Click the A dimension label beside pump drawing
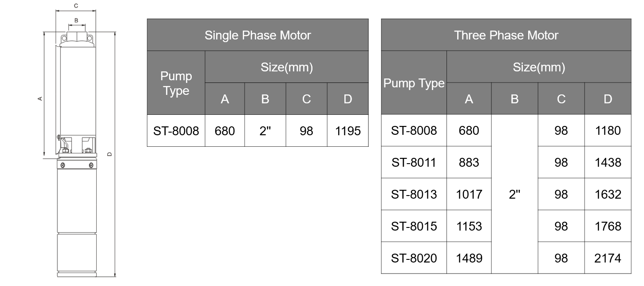 pyautogui.click(x=40, y=98)
